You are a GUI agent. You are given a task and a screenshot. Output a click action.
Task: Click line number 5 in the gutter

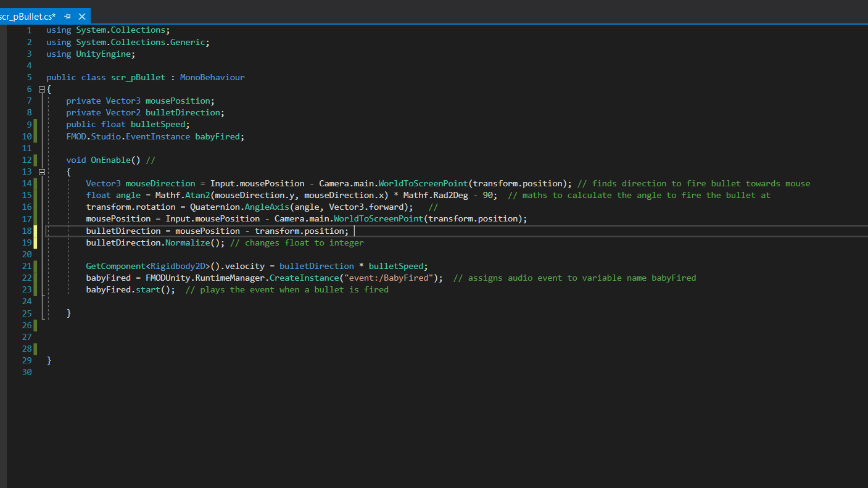28,78
